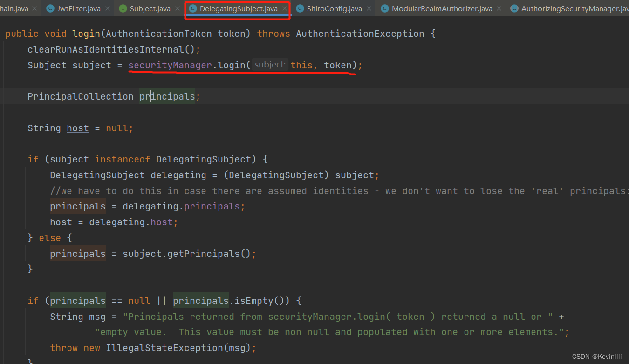Close the partially visible hain.java tab
This screenshot has height=364, width=629.
[34, 9]
